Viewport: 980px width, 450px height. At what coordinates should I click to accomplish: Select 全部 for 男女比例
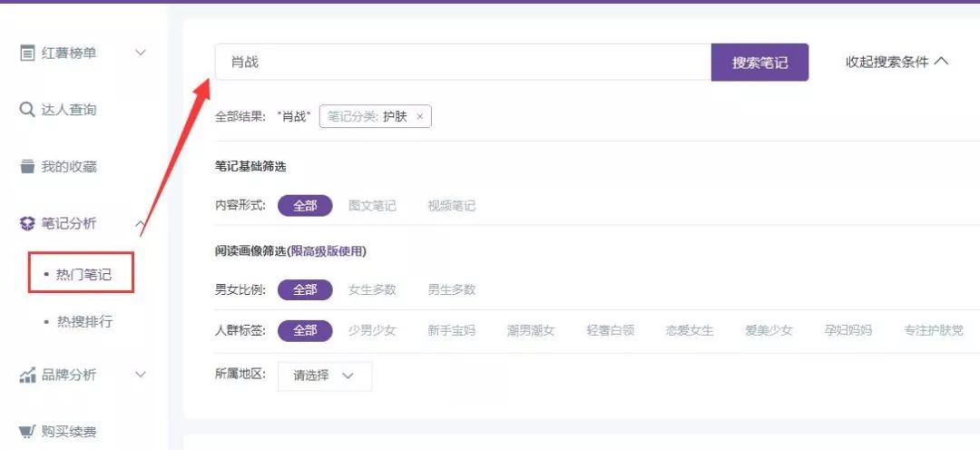click(x=305, y=289)
